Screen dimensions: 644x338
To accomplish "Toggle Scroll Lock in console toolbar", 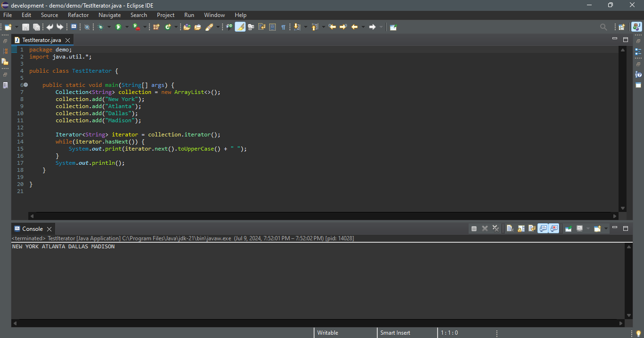I will [x=521, y=228].
